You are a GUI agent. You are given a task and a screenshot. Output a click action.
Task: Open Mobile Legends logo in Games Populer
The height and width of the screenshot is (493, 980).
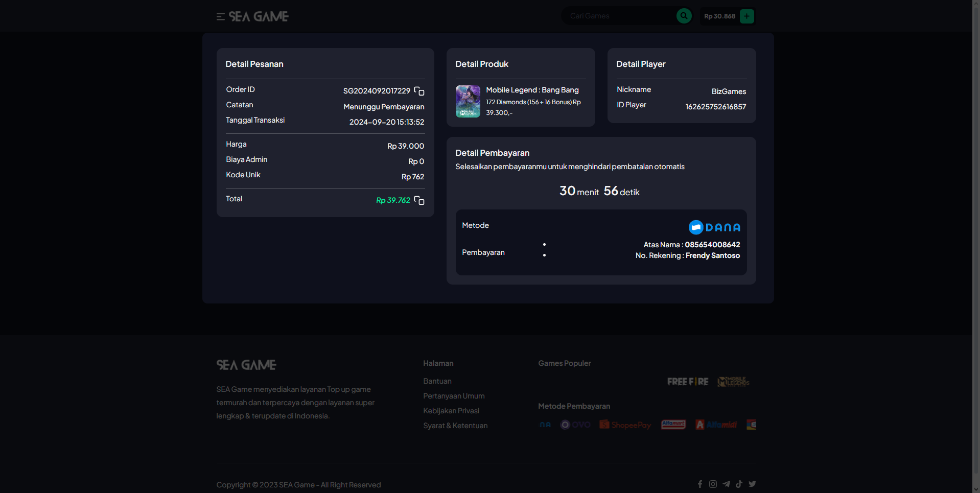[x=733, y=382]
